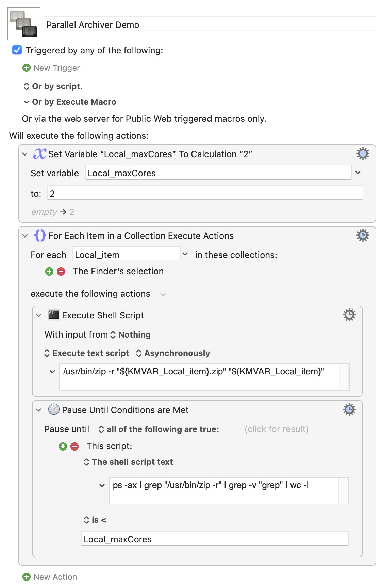The image size is (383, 588).
Task: Open the 'all of the following are true' popup
Action: coord(159,429)
